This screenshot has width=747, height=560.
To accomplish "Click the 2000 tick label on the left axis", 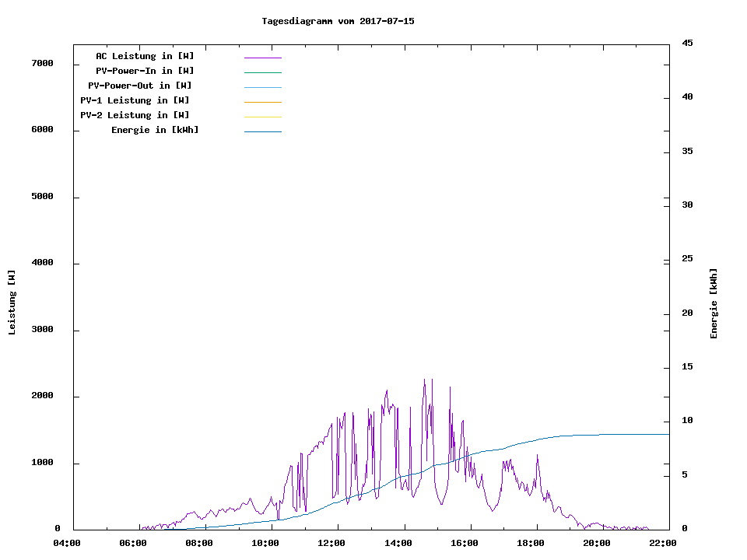I will click(x=42, y=397).
